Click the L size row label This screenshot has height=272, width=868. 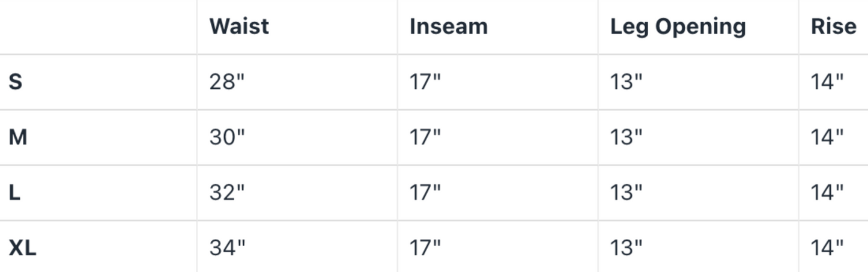click(x=14, y=193)
